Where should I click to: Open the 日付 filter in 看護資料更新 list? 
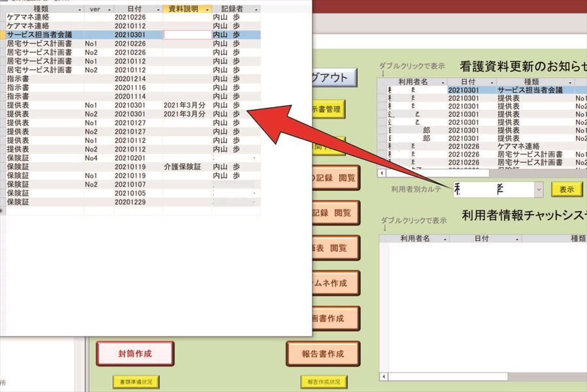coord(492,82)
